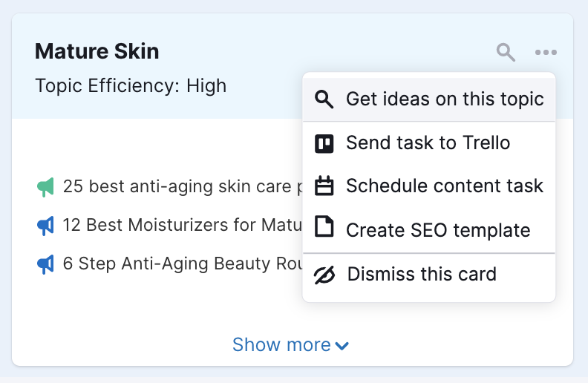Viewport: 588px width, 383px height.
Task: Click blue megaphone beside 6 Step Anti-Aging
Action: tap(45, 264)
